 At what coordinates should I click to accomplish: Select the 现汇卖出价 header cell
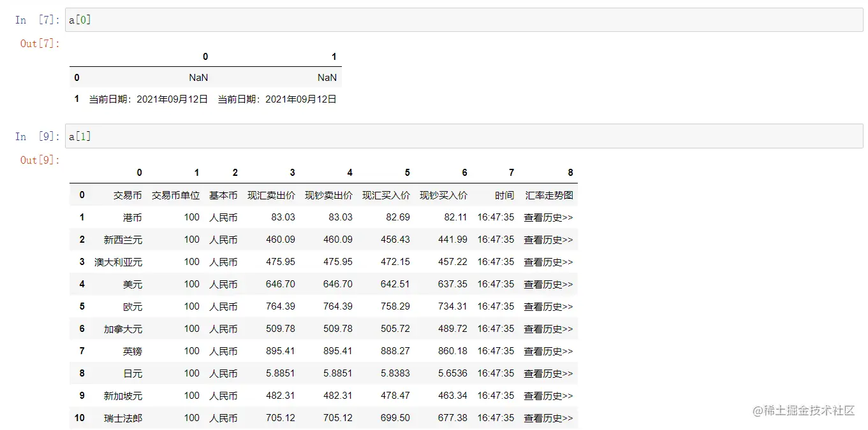point(271,195)
